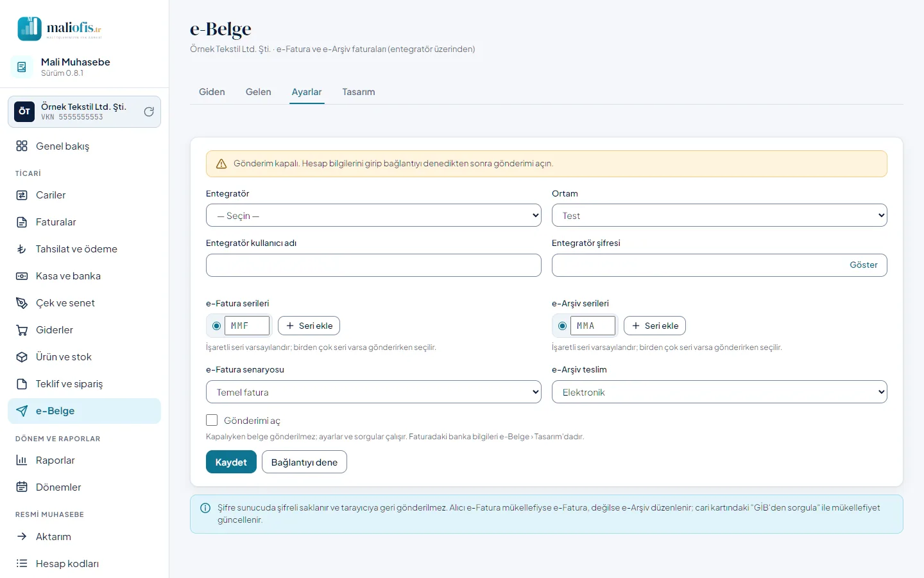Click the Raporlar bar chart icon

pyautogui.click(x=22, y=460)
